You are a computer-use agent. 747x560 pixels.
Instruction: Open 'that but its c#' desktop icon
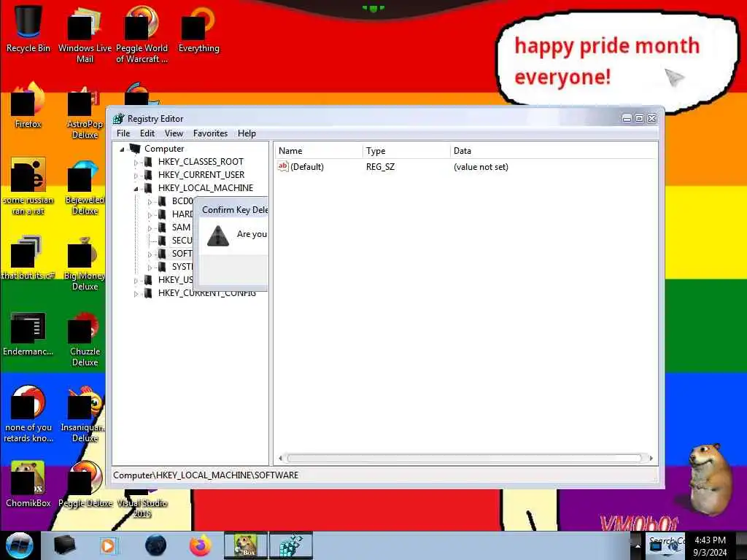[28, 257]
